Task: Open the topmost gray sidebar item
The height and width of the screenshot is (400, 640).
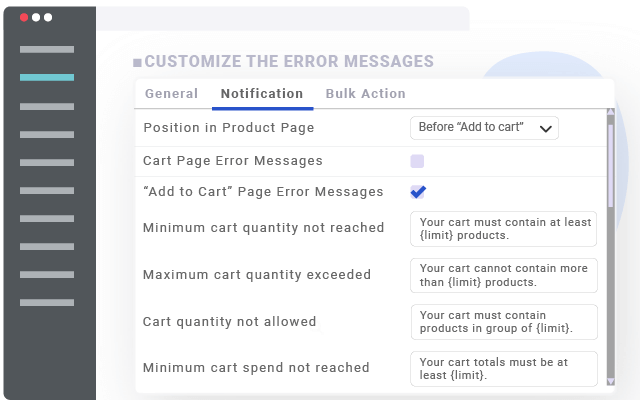Action: click(x=46, y=49)
